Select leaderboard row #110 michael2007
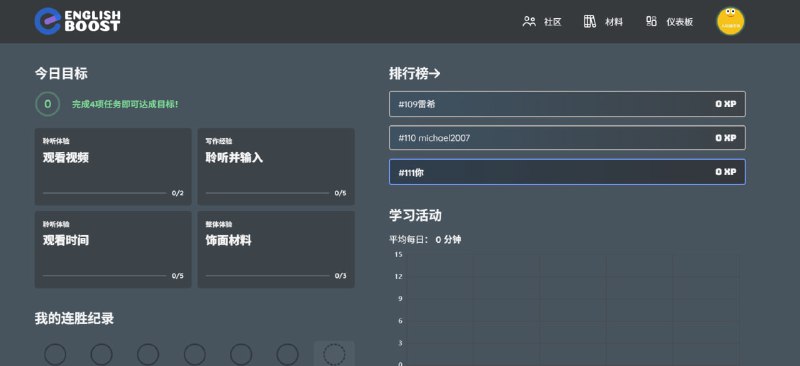Image resolution: width=800 pixels, height=366 pixels. [567, 138]
